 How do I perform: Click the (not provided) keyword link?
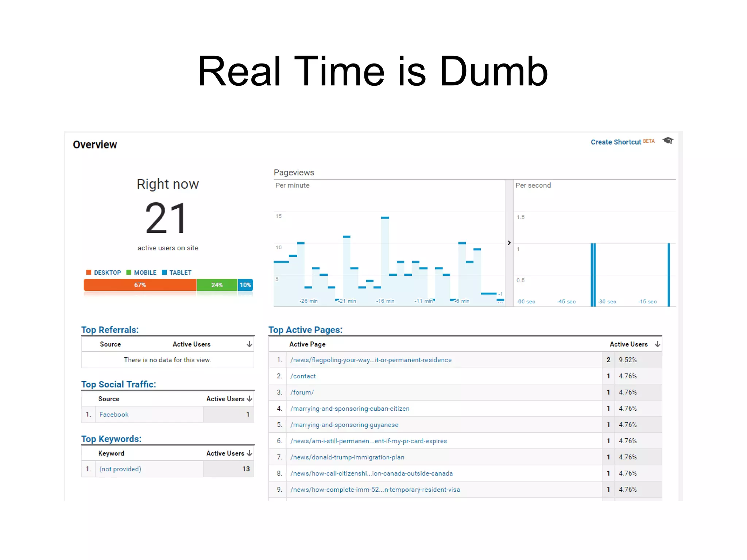(x=120, y=469)
